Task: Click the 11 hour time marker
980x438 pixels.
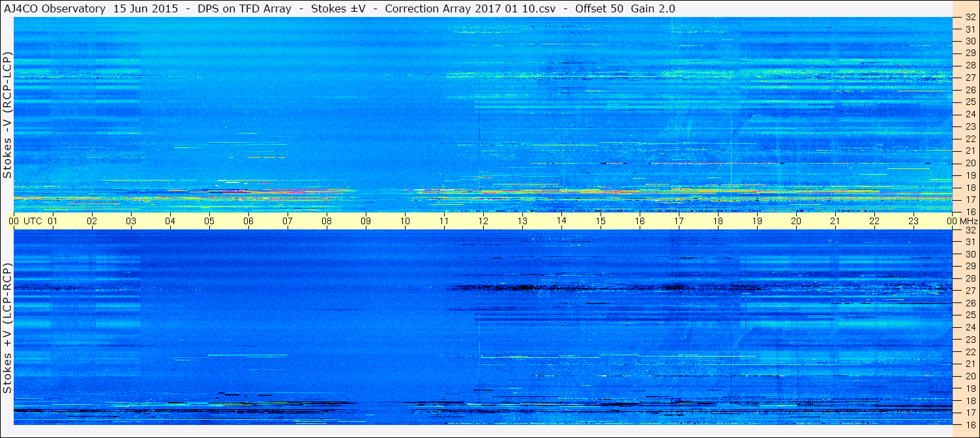Action: [x=444, y=221]
